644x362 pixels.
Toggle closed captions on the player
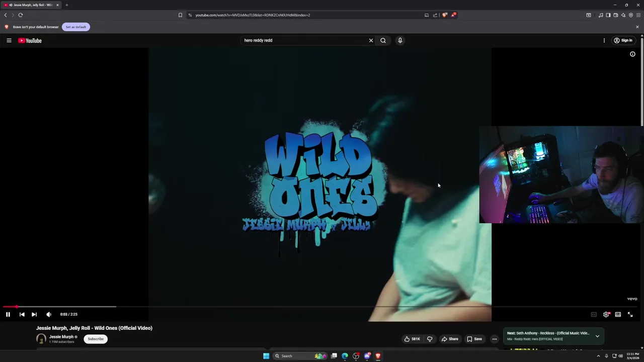(594, 314)
